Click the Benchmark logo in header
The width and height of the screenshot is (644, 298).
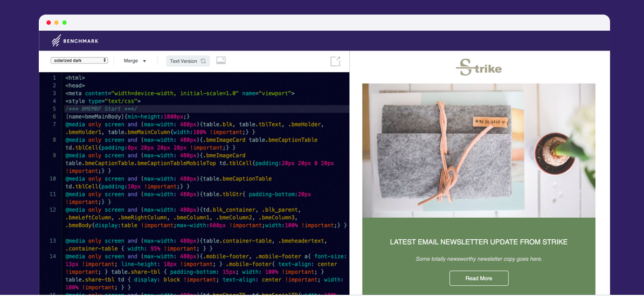click(x=75, y=41)
